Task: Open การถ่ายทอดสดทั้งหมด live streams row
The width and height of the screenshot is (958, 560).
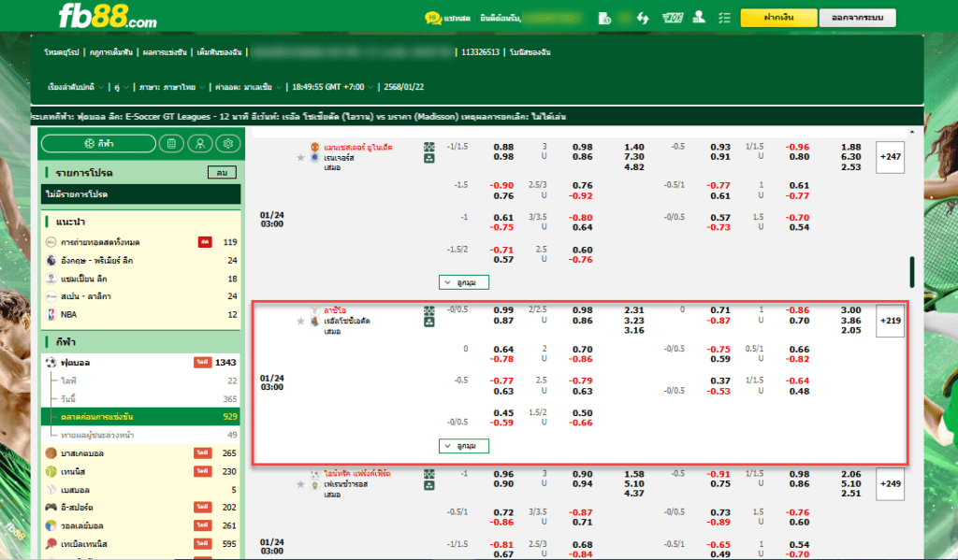Action: tap(141, 242)
